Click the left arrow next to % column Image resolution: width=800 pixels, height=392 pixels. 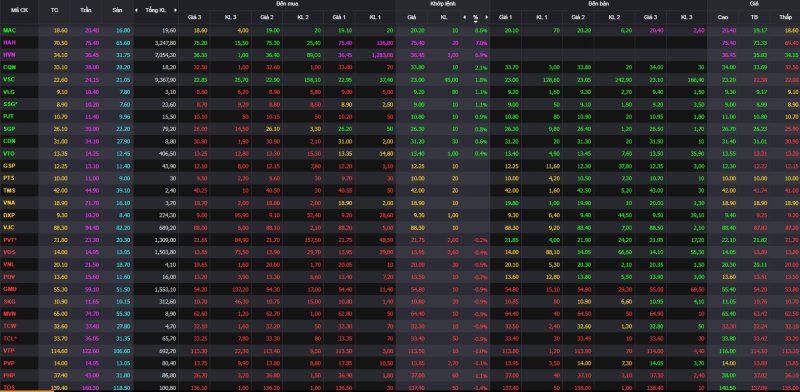[464, 17]
